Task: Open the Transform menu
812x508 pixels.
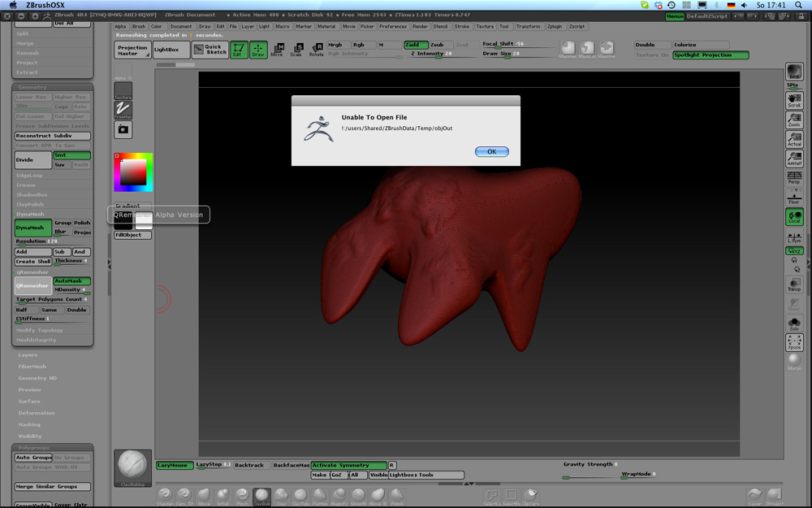Action: tap(528, 27)
